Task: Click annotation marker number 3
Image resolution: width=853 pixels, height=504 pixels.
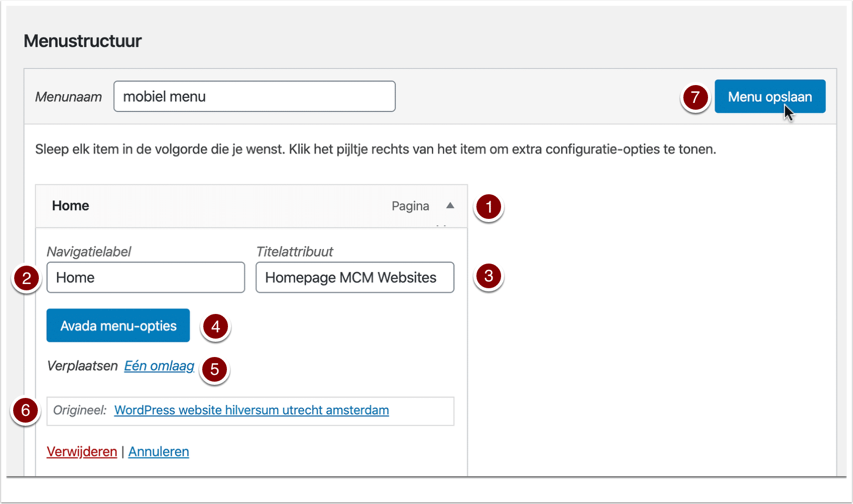Action: (x=489, y=276)
